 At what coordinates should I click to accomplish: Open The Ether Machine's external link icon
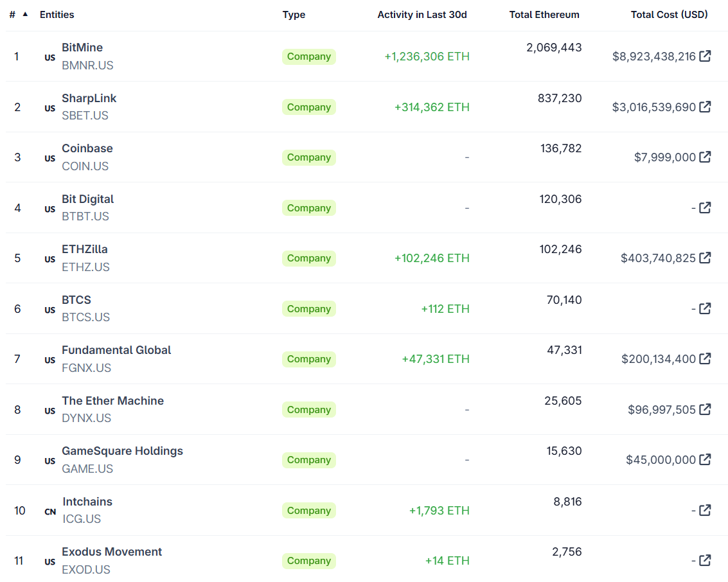(705, 409)
